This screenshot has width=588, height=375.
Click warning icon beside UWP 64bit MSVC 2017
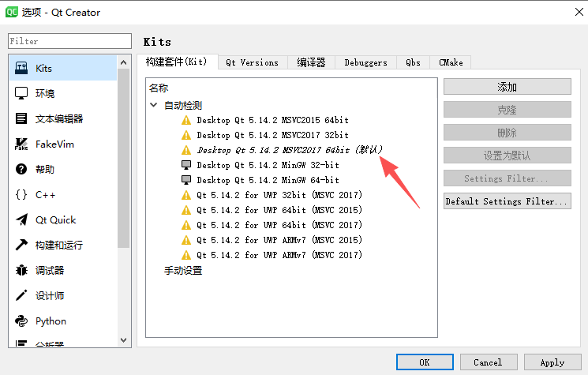click(x=186, y=225)
